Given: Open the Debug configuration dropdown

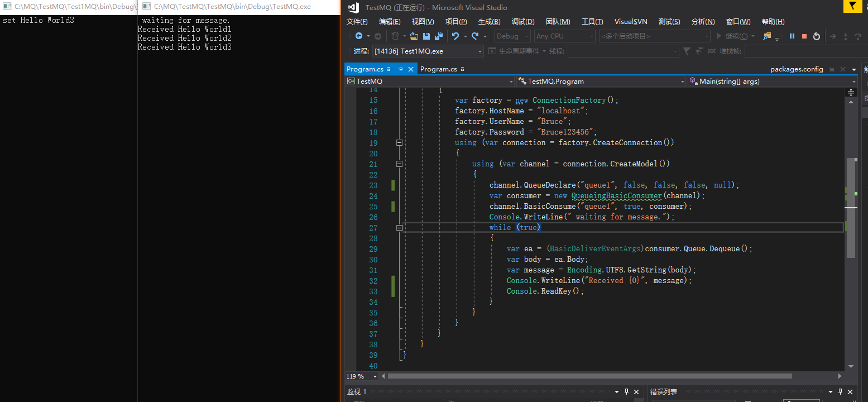Looking at the screenshot, I should click(512, 36).
